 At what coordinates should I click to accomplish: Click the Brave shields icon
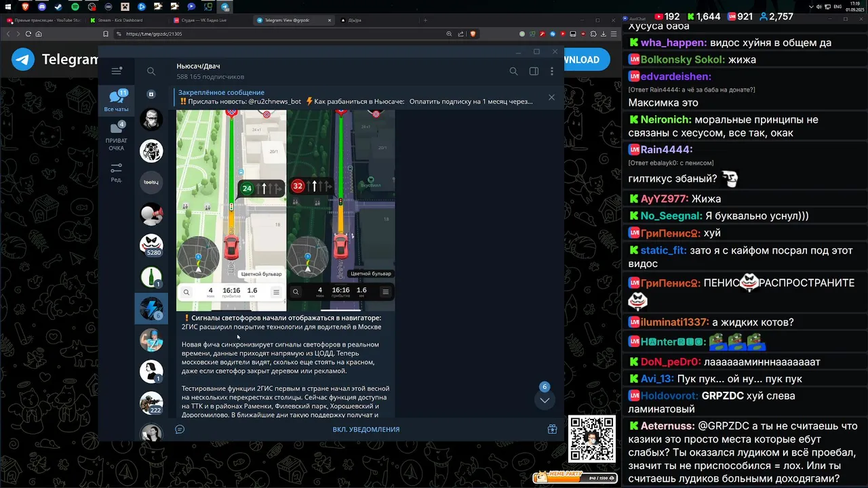click(x=473, y=34)
